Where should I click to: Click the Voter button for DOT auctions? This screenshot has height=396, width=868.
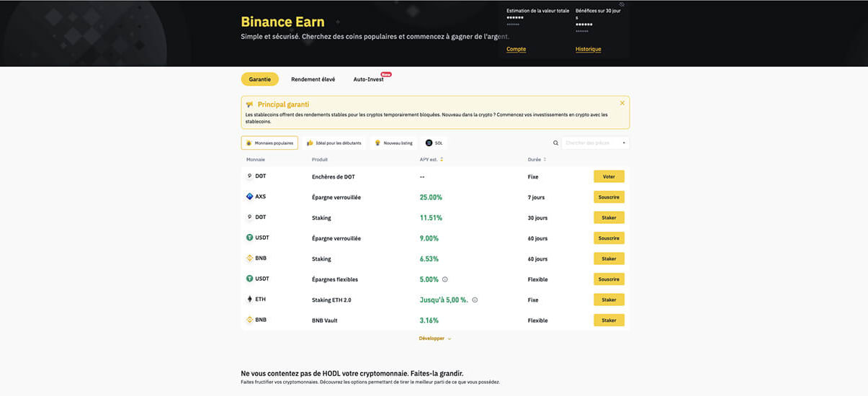[609, 176]
